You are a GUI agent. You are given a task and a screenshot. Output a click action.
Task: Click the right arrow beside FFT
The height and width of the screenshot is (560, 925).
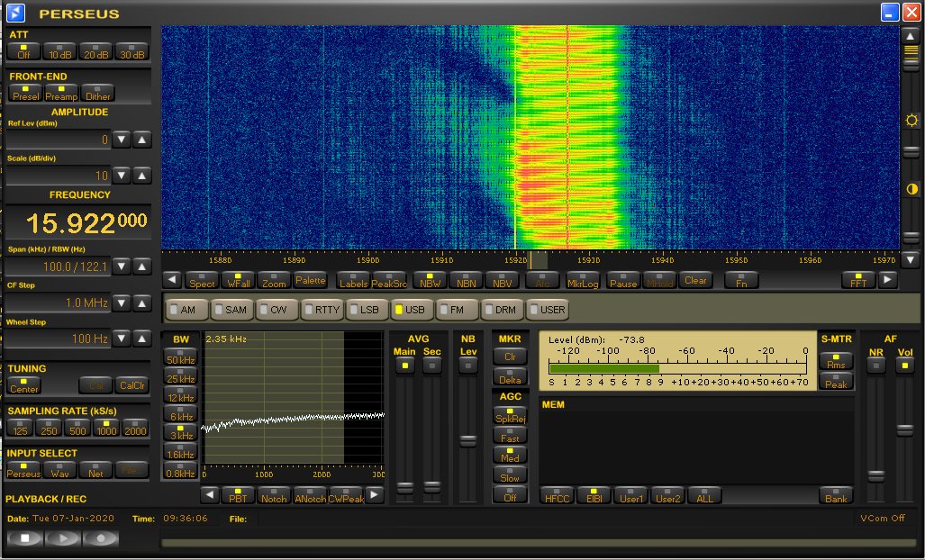887,280
